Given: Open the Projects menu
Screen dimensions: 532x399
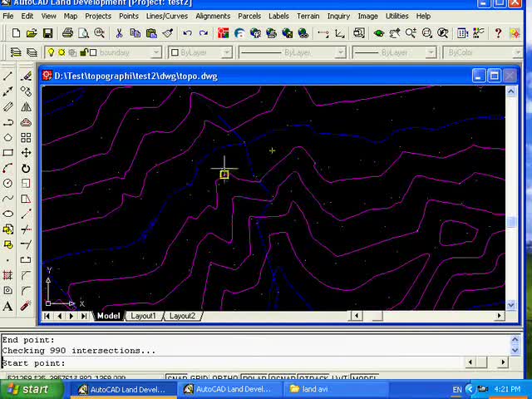Looking at the screenshot, I should [98, 16].
